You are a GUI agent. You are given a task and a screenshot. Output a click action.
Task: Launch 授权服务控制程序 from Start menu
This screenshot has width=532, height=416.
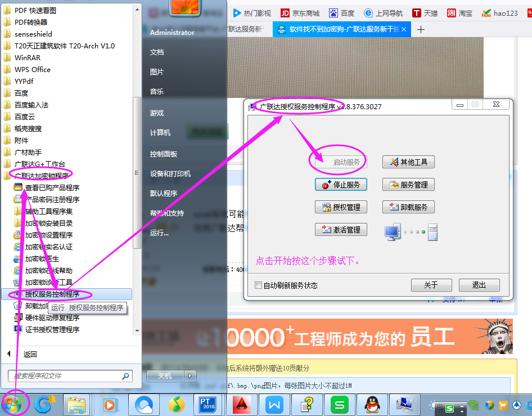[x=67, y=294]
